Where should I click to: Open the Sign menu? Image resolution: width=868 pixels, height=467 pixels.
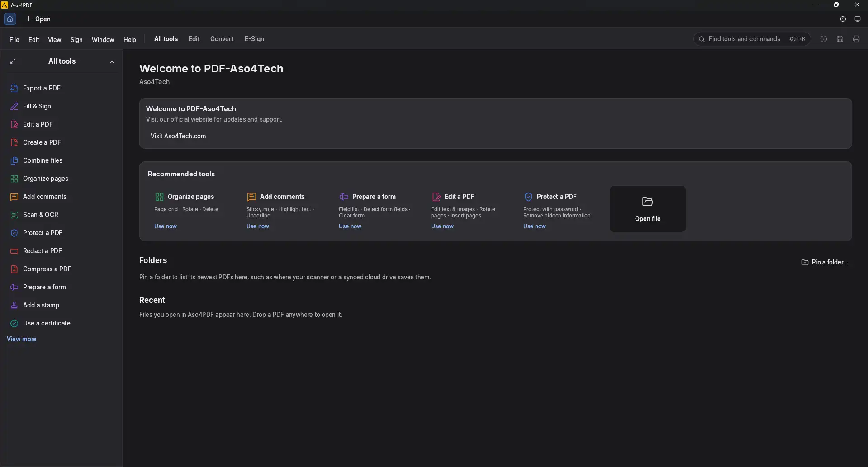coord(76,39)
